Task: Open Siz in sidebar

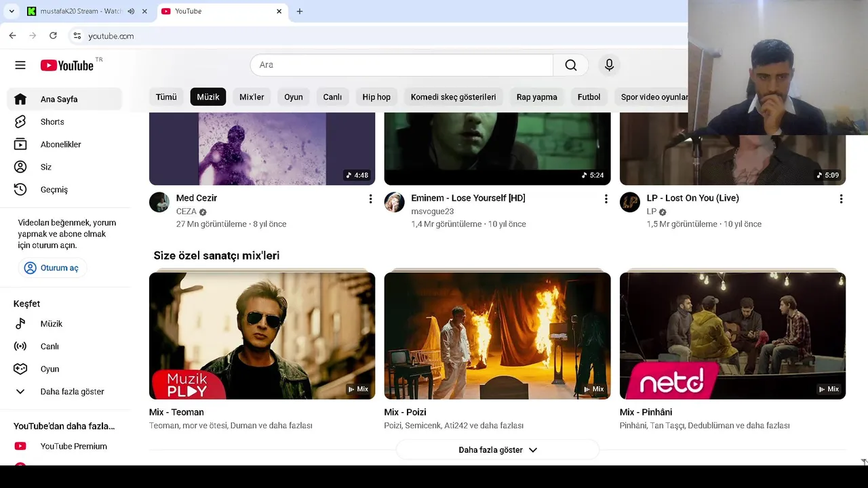Action: click(x=64, y=167)
